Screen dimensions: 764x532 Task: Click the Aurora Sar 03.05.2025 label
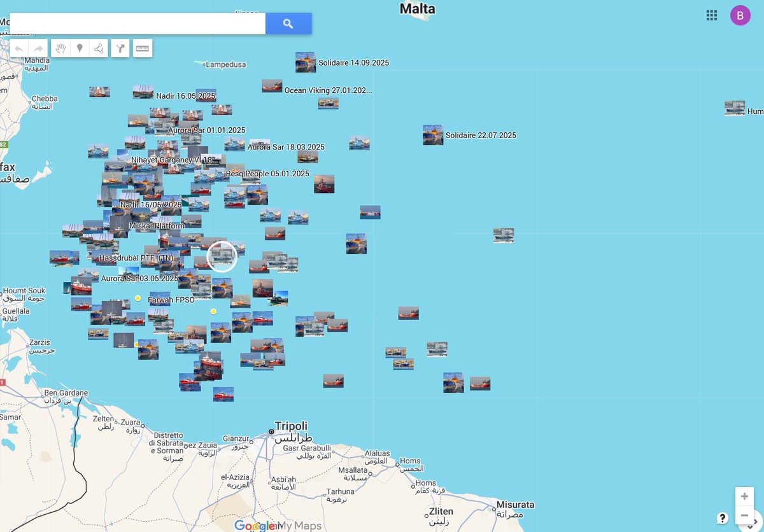(139, 279)
